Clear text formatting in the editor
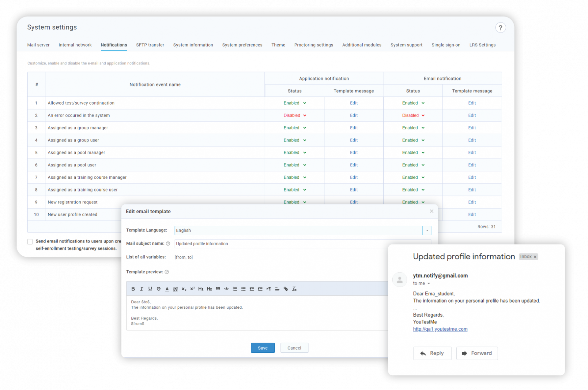588x390 pixels. click(x=294, y=289)
